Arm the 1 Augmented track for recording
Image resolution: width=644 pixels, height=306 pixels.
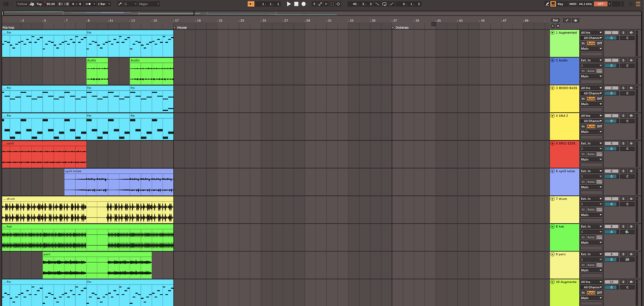[x=631, y=32]
